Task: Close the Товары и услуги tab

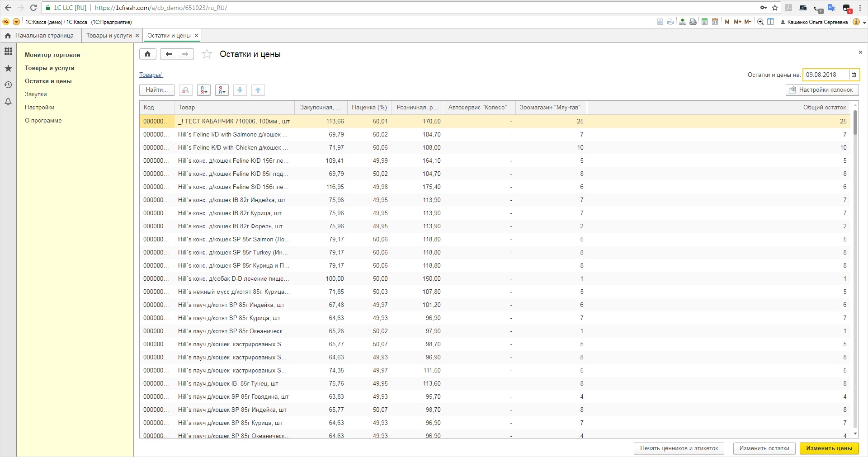Action: click(x=137, y=36)
